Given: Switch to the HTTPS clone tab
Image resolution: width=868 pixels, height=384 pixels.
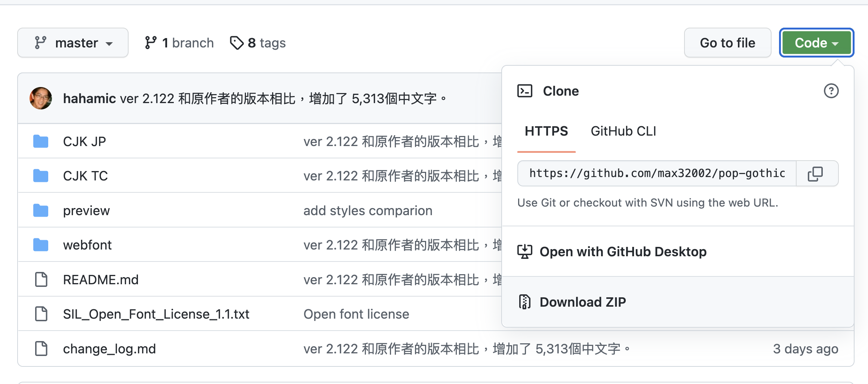Looking at the screenshot, I should (546, 131).
